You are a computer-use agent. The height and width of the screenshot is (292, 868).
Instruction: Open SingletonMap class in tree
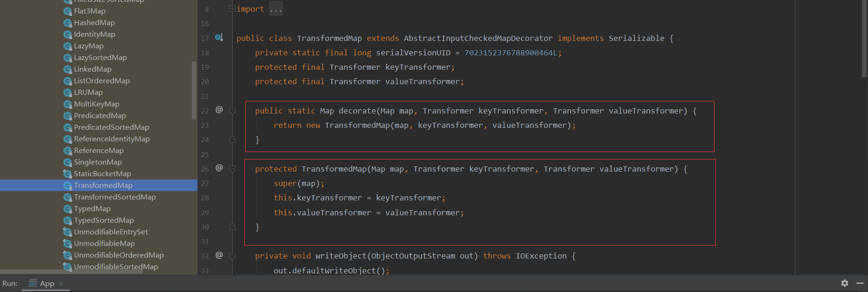[98, 162]
